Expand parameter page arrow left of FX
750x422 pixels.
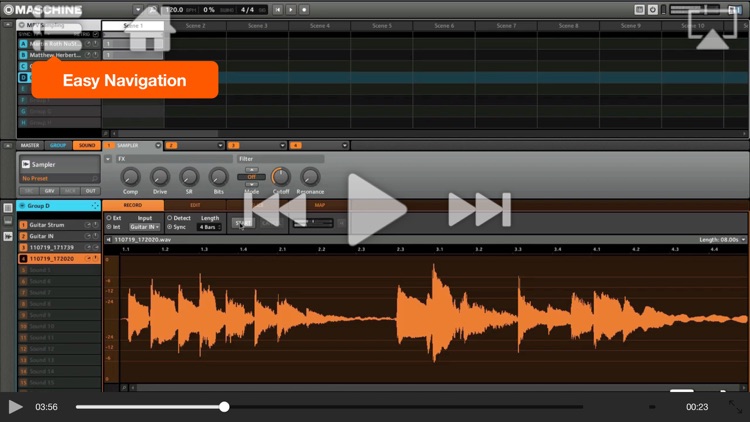tap(108, 159)
